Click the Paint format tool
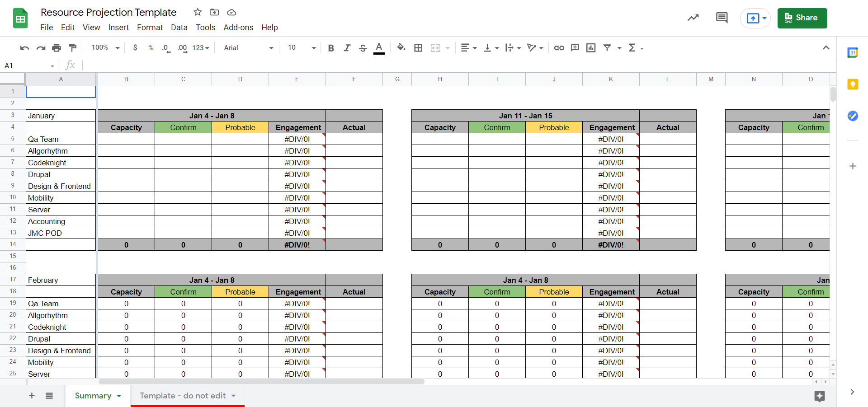The width and height of the screenshot is (868, 407). (x=73, y=47)
